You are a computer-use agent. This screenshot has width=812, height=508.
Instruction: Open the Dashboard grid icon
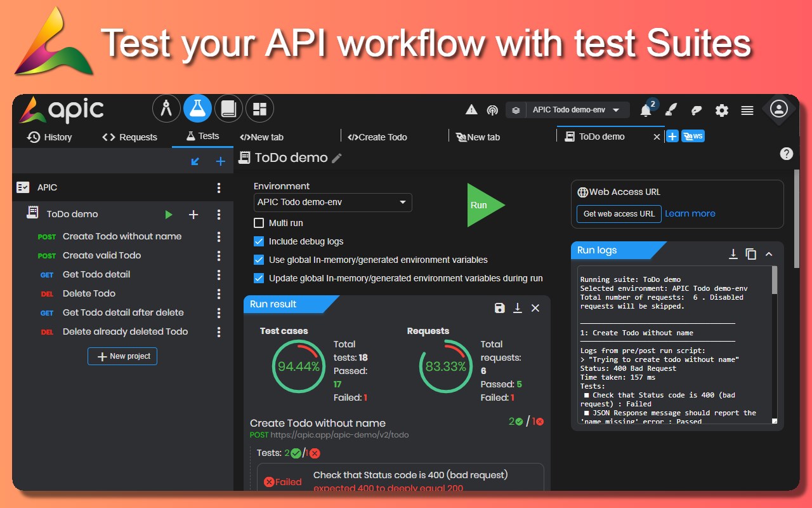[259, 109]
